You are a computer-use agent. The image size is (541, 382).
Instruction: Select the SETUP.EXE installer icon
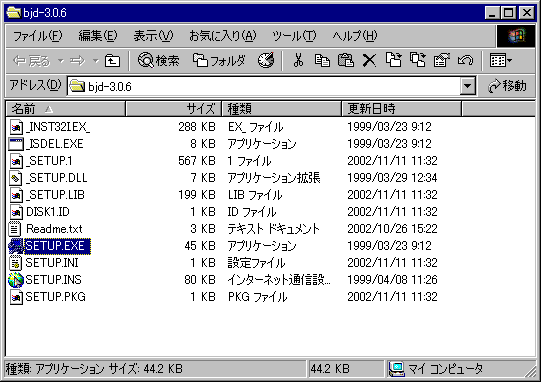coord(16,246)
